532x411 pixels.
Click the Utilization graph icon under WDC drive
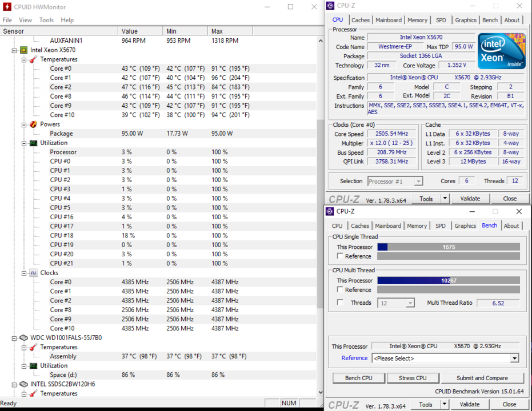tap(33, 366)
